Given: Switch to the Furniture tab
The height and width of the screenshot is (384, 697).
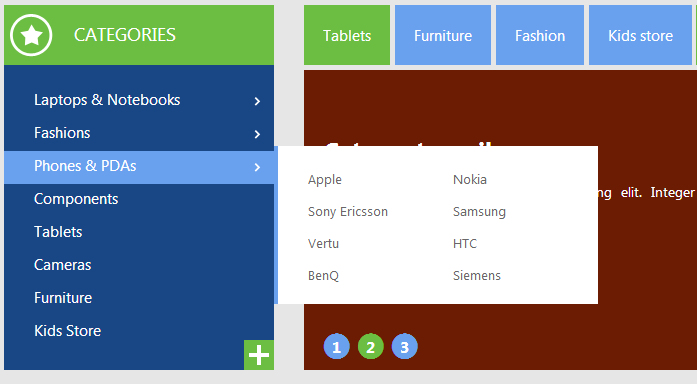Looking at the screenshot, I should 443,35.
